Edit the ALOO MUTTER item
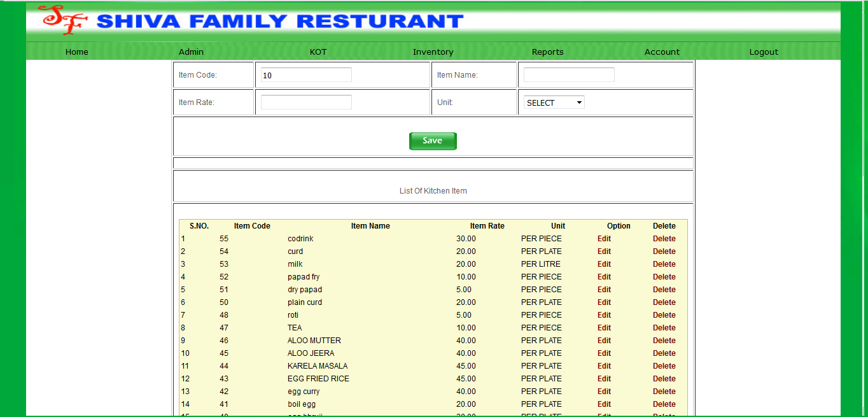868x417 pixels. coord(604,341)
